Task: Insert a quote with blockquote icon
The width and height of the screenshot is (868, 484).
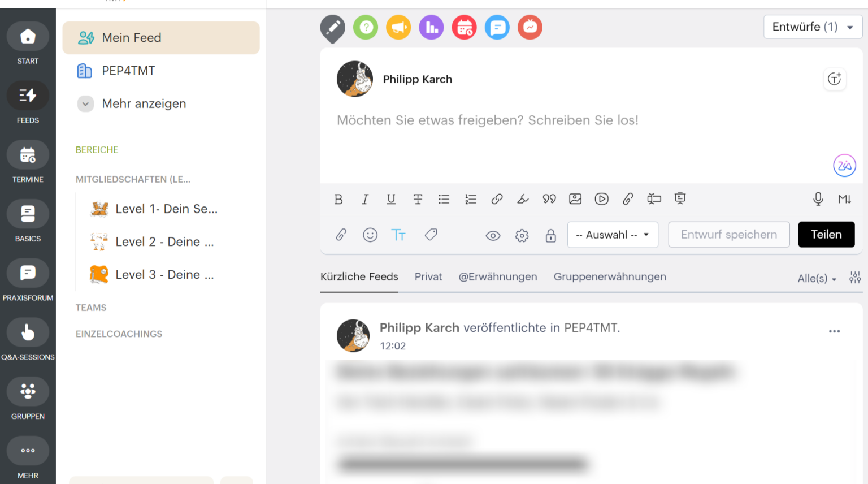Action: point(549,199)
